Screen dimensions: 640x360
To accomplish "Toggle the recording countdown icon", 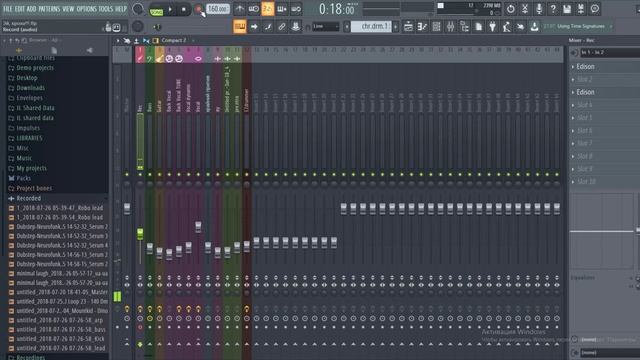I will [x=268, y=9].
